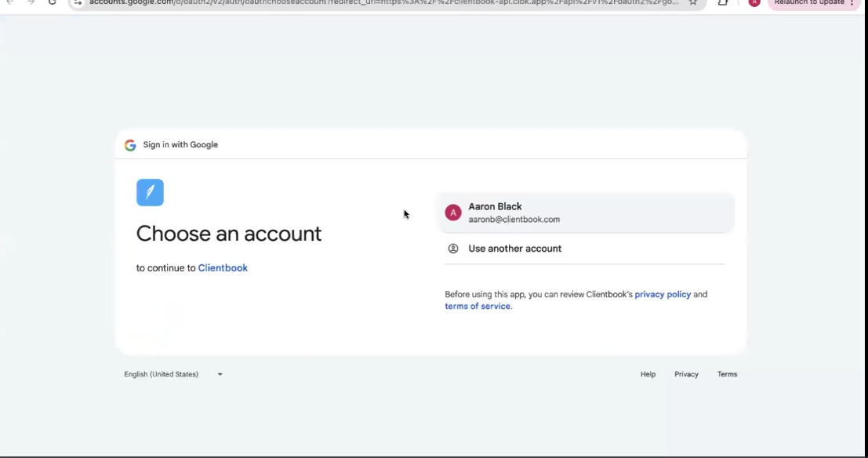The width and height of the screenshot is (868, 458).
Task: Open the Chrome profile avatar in toolbar
Action: point(754,2)
